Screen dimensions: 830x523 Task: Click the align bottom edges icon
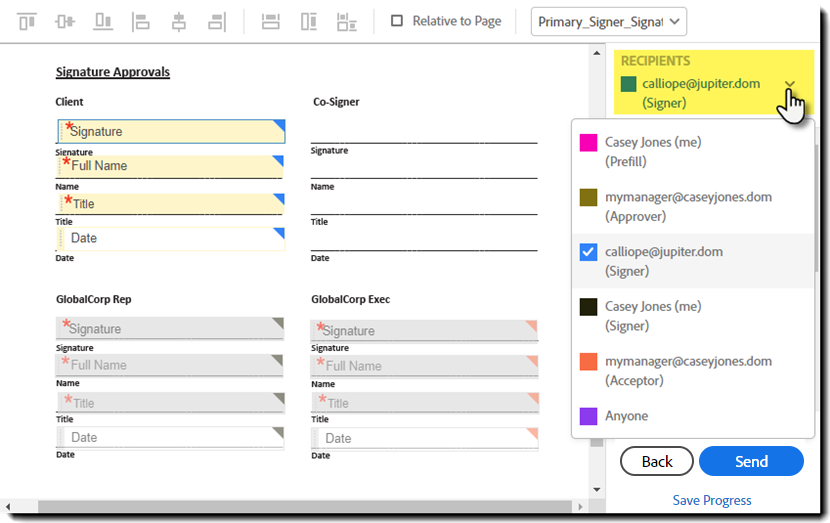(x=103, y=21)
